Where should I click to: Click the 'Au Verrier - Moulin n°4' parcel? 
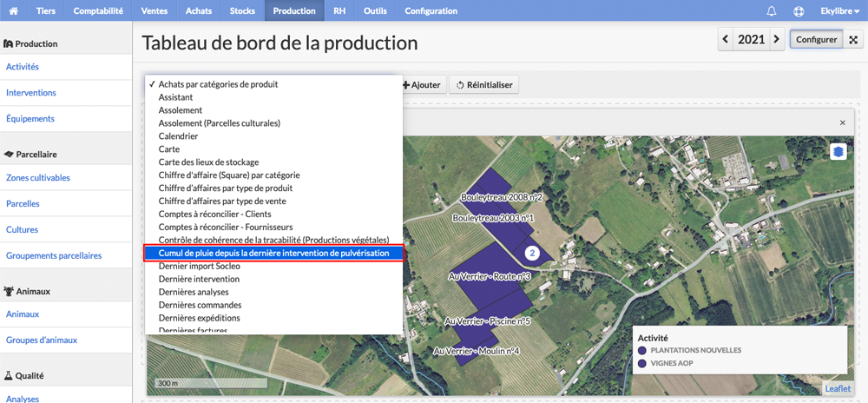tap(476, 351)
